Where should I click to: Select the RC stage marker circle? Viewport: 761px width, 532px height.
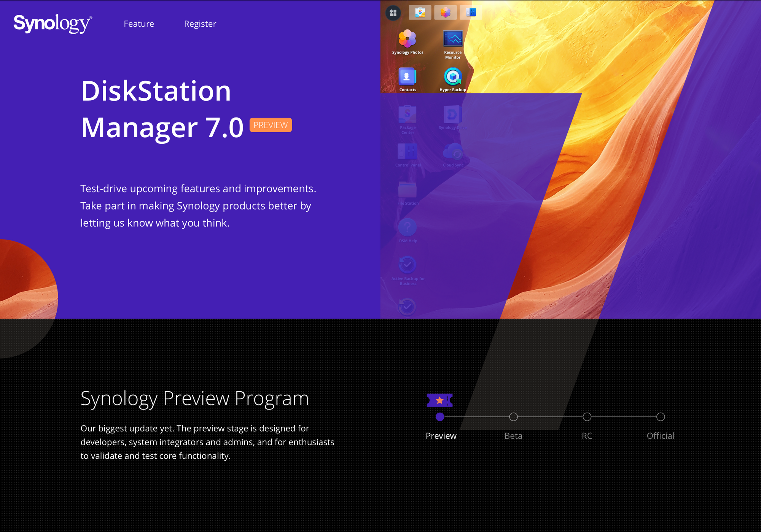(x=587, y=417)
